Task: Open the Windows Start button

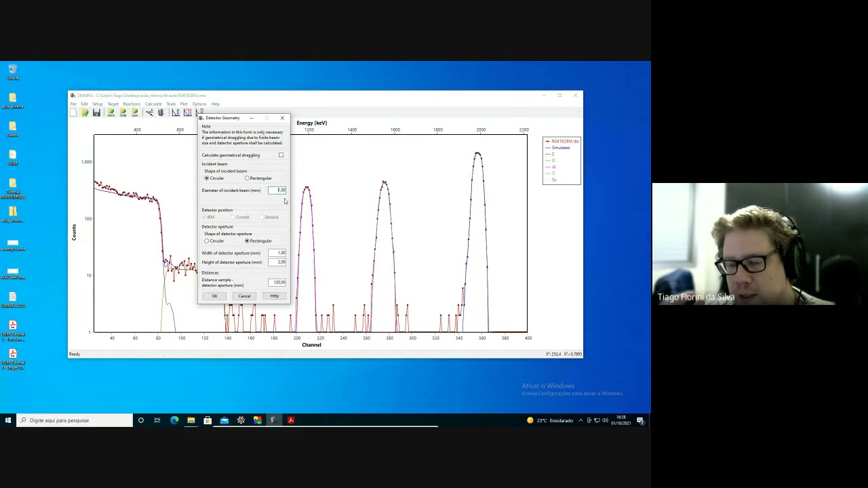Action: coord(8,420)
